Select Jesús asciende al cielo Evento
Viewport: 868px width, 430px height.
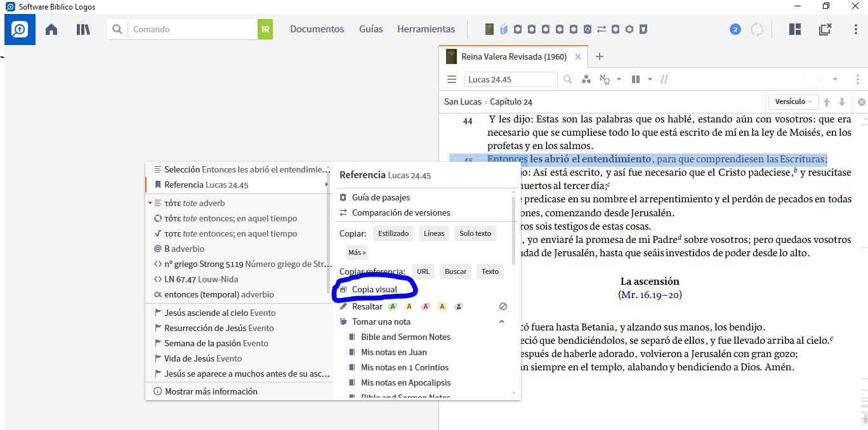[239, 313]
